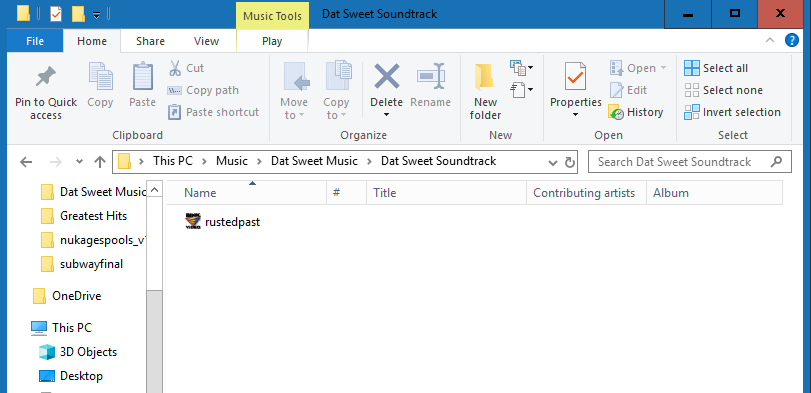Click the Copy ribbon icon
The width and height of the screenshot is (811, 393).
tap(100, 77)
